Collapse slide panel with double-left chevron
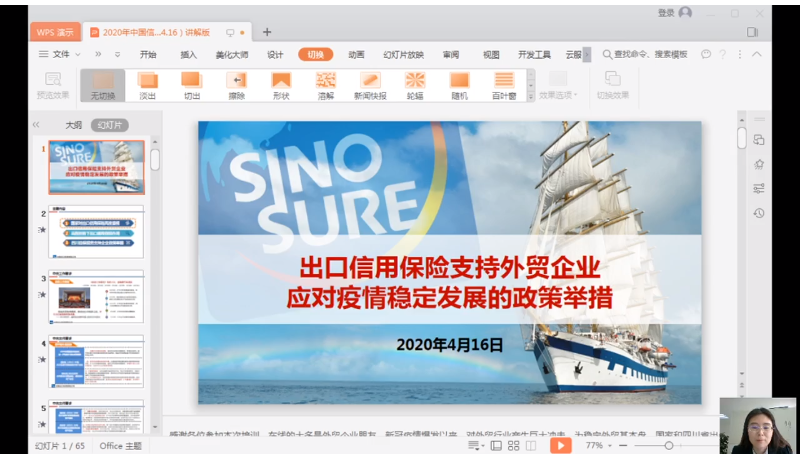Viewport: 805px width, 454px height. 36,125
